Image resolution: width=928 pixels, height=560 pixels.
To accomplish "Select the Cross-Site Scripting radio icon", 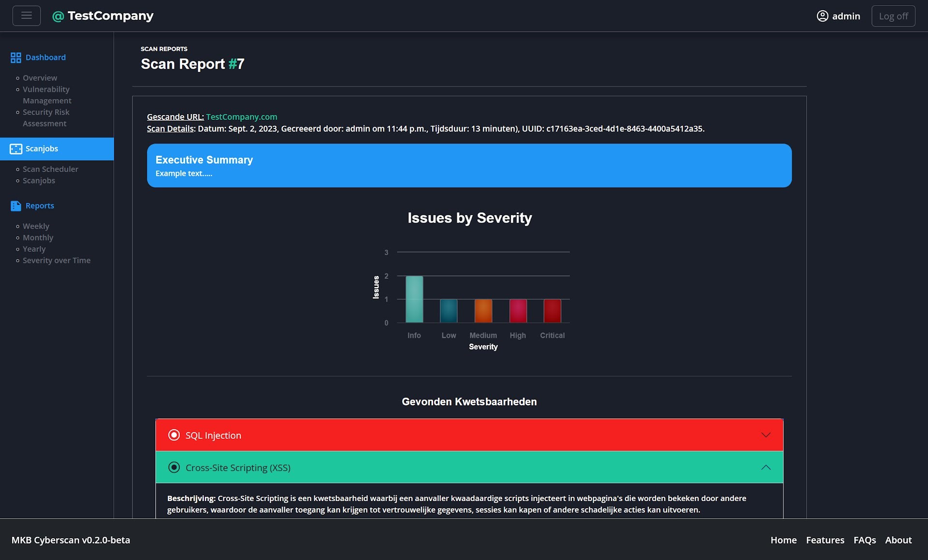I will tap(174, 467).
